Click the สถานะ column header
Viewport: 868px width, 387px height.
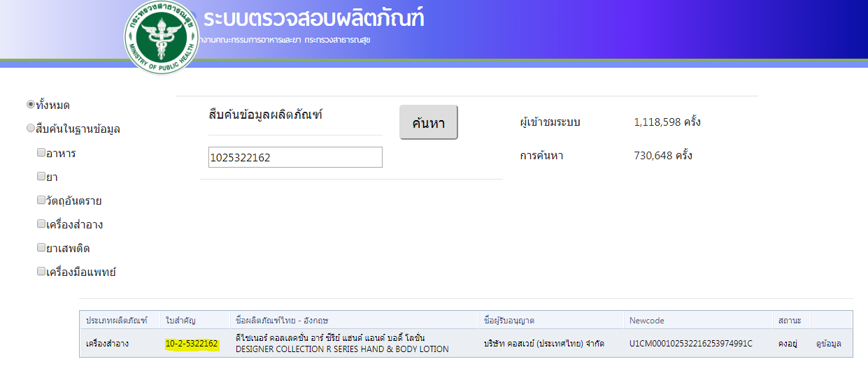coord(789,321)
